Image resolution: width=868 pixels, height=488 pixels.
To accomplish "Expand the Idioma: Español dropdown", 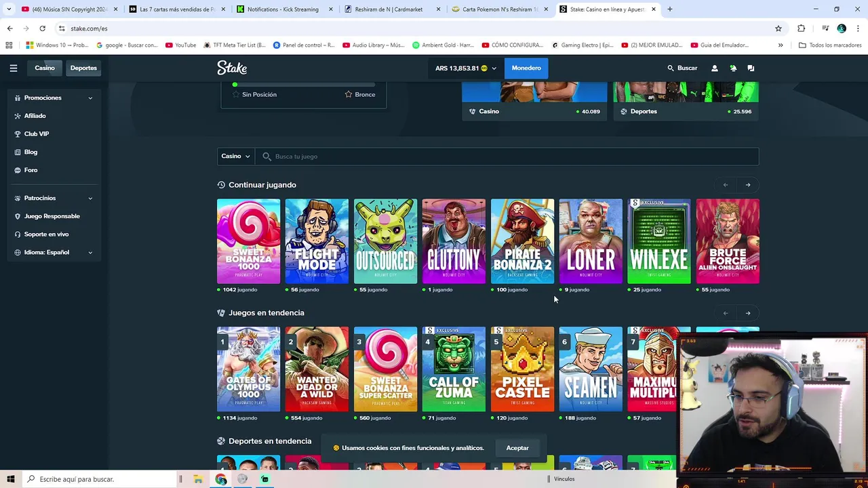I will 54,252.
